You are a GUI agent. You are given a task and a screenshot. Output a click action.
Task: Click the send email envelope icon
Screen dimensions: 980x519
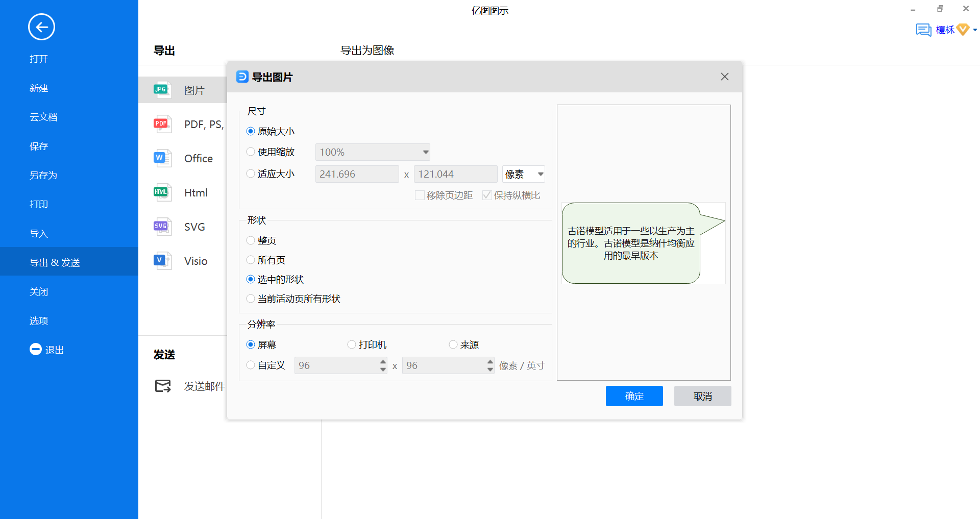[x=163, y=386]
